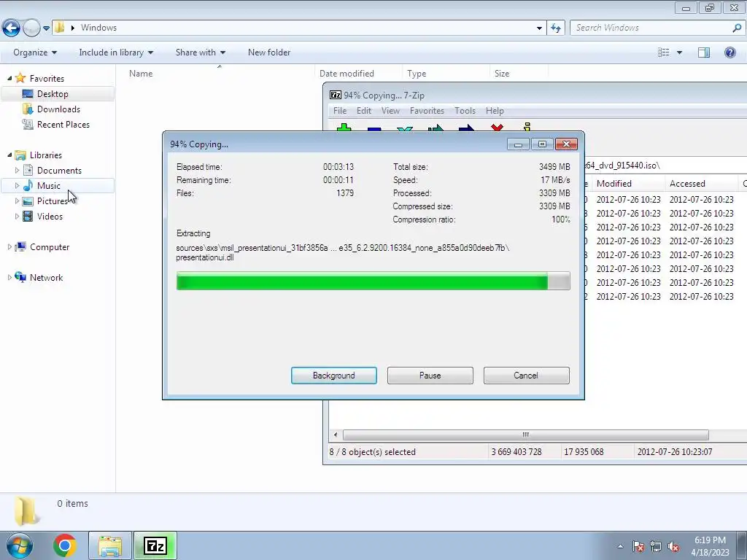Sort 7-Zip list by Accessed column

687,183
